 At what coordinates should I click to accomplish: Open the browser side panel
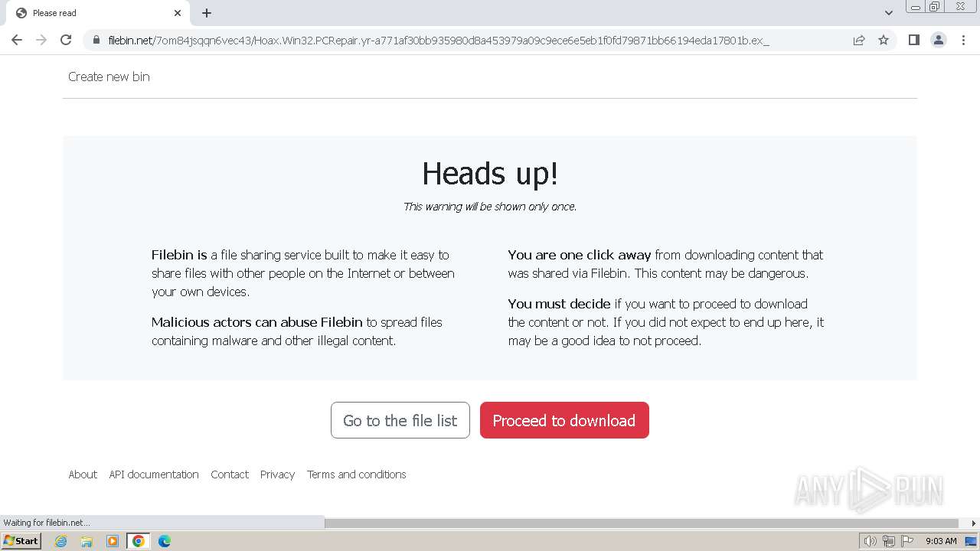coord(913,40)
